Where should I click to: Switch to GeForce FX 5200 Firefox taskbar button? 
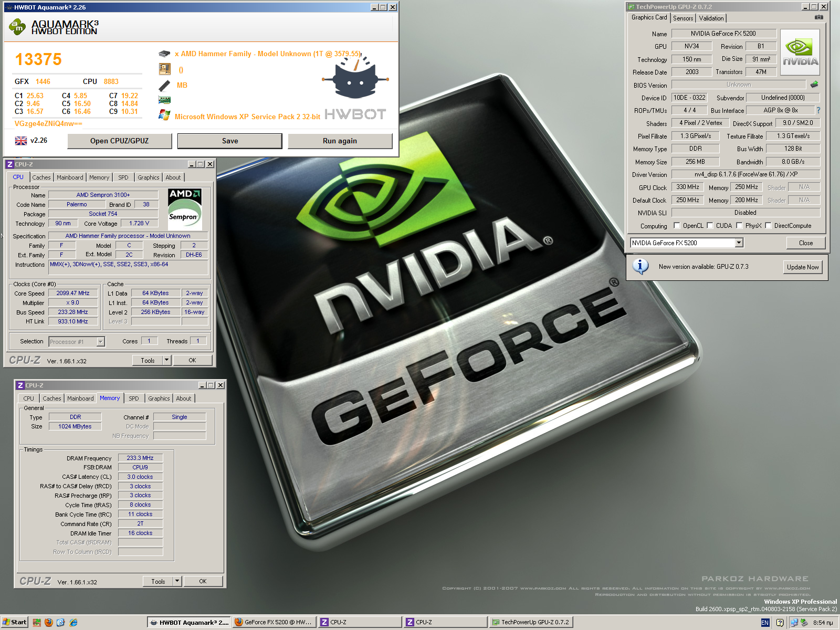(x=274, y=622)
